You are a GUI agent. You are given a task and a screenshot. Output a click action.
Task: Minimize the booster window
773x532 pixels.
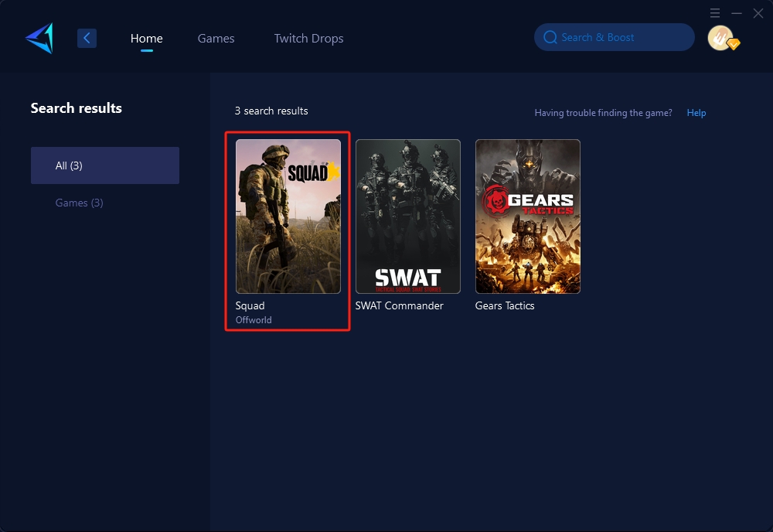click(737, 13)
